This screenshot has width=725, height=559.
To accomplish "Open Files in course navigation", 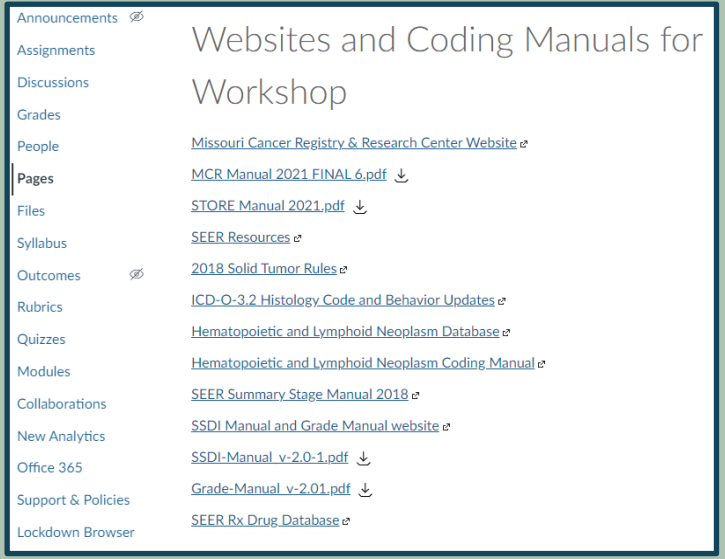I will pyautogui.click(x=31, y=211).
